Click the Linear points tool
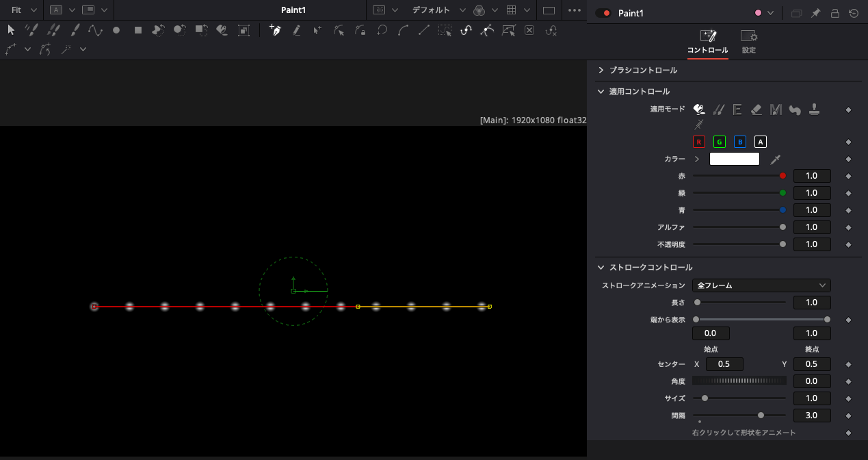The width and height of the screenshot is (868, 460). tap(424, 30)
